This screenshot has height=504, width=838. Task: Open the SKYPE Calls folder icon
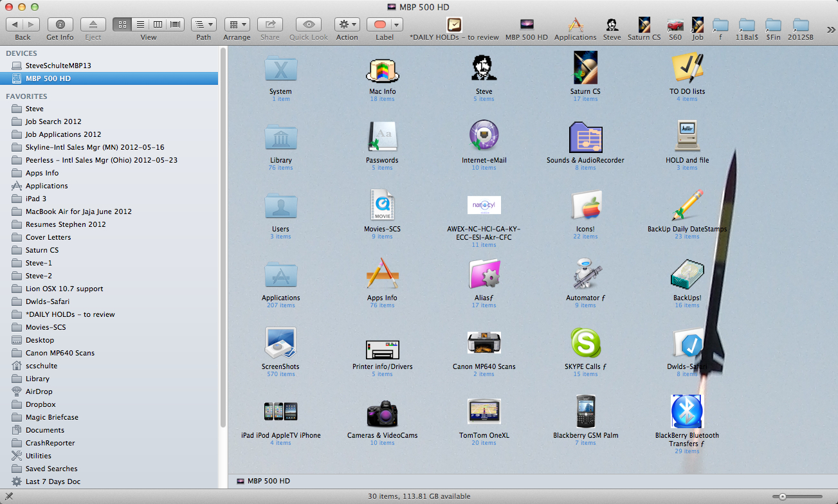click(x=585, y=343)
